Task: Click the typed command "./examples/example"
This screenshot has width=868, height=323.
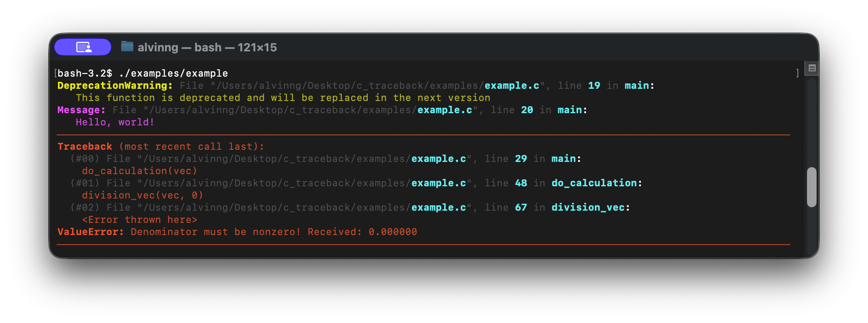Action: point(173,73)
